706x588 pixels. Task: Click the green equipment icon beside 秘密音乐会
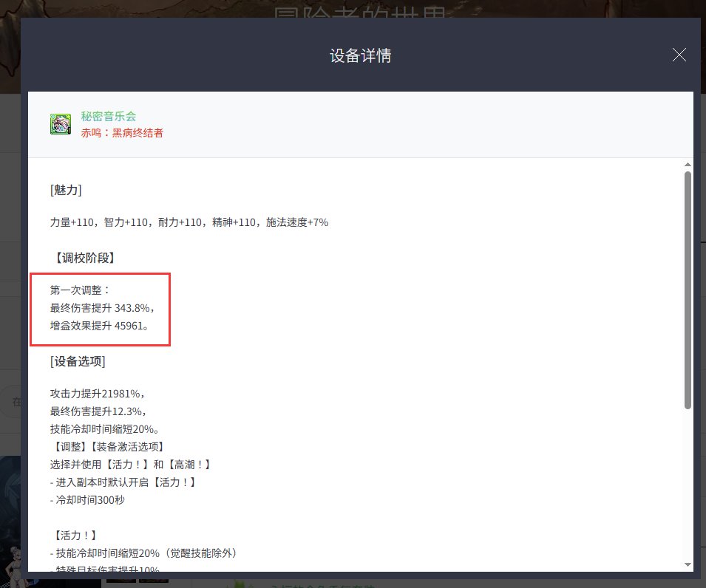pyautogui.click(x=60, y=124)
